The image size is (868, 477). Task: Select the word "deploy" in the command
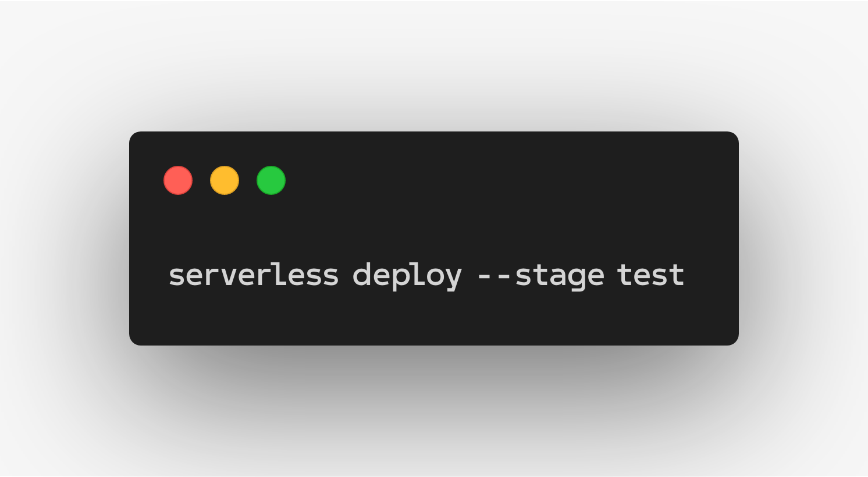tap(407, 275)
